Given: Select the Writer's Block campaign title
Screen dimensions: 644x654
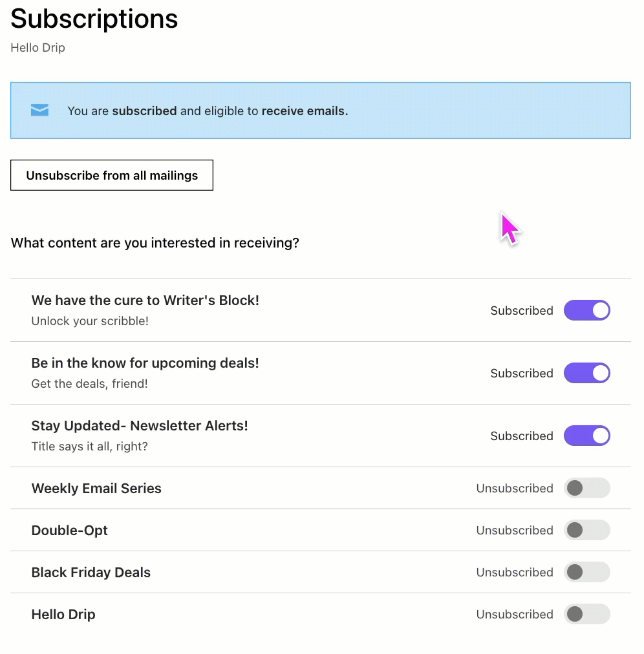Looking at the screenshot, I should point(145,300).
